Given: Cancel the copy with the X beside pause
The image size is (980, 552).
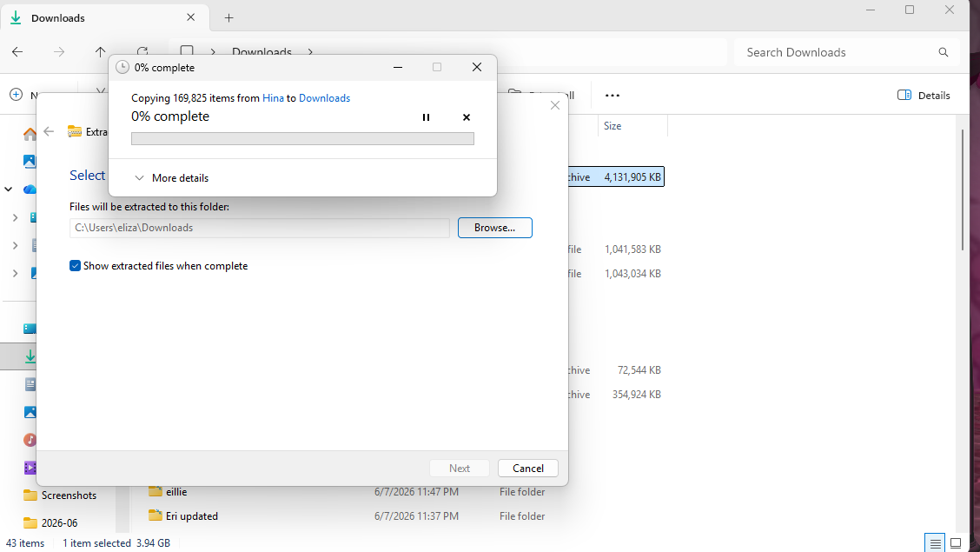Looking at the screenshot, I should [x=467, y=116].
